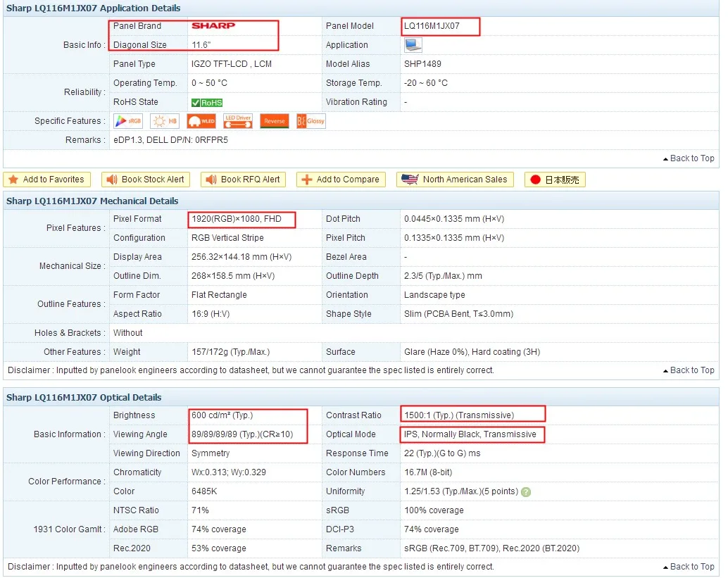The width and height of the screenshot is (728, 578).
Task: Click remarks eDP1.3, DELL DP/N: 0RFPR5
Action: coord(170,140)
